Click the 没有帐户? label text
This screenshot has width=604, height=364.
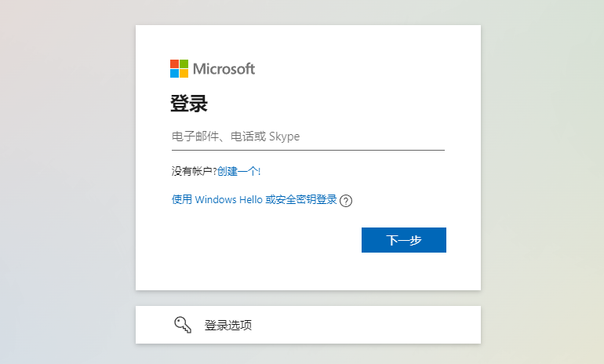195,171
